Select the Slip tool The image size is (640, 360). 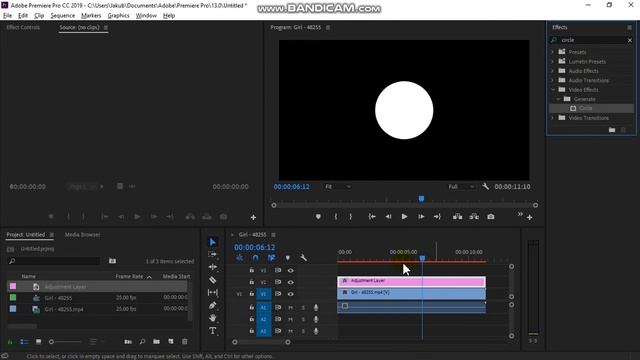pyautogui.click(x=213, y=293)
